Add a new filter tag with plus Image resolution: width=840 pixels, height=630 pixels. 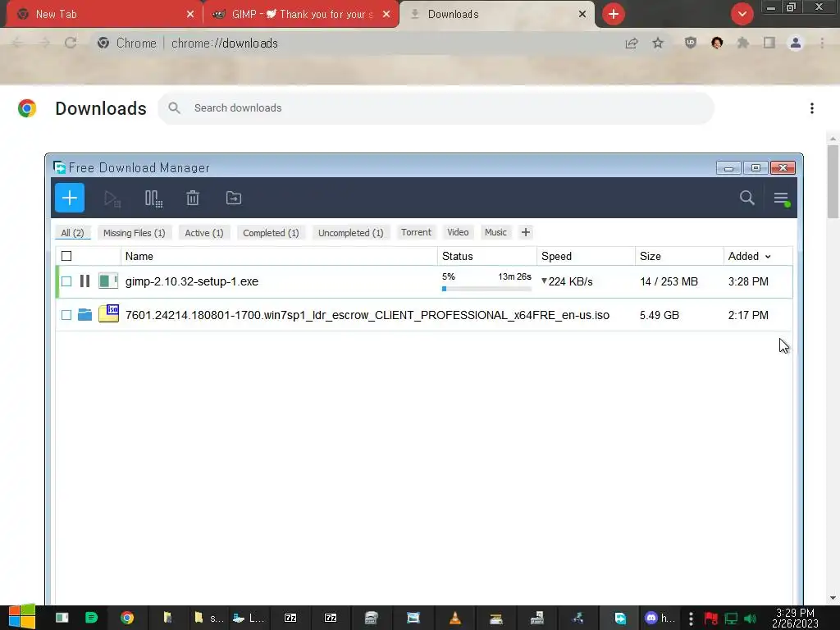tap(526, 232)
